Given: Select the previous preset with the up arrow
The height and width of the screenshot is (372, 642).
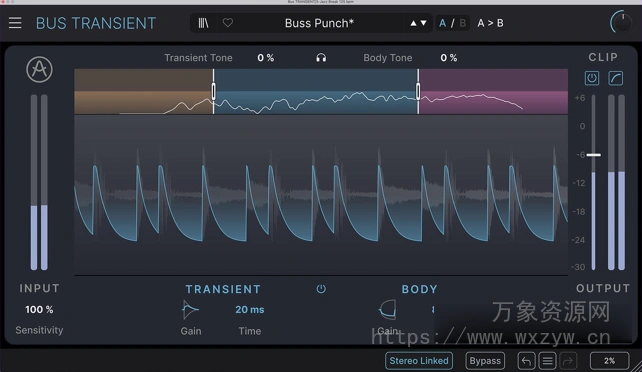Looking at the screenshot, I should (x=413, y=23).
